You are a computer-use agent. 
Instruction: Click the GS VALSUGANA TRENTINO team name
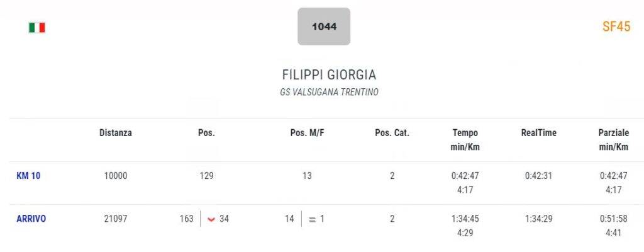coord(329,92)
